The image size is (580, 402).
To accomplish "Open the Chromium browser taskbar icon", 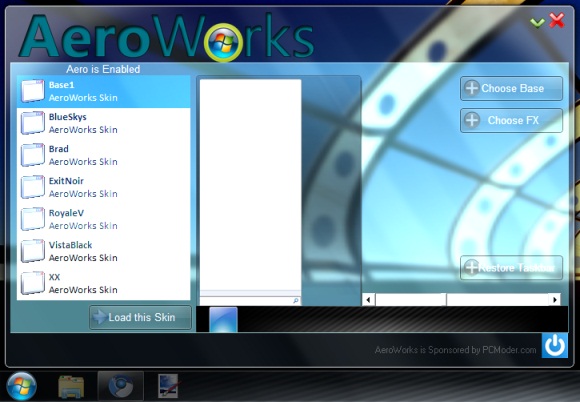I will tap(121, 386).
